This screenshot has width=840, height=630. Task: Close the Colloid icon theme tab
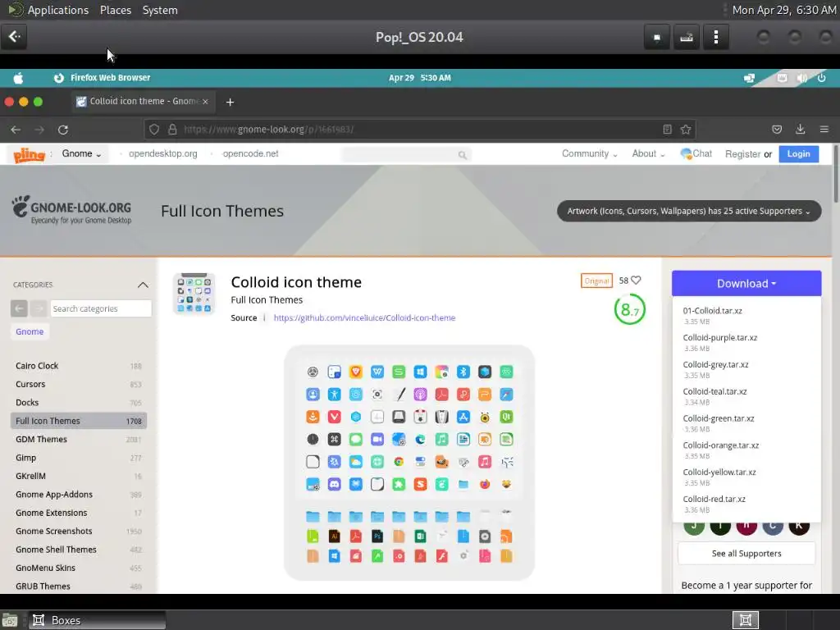click(205, 101)
